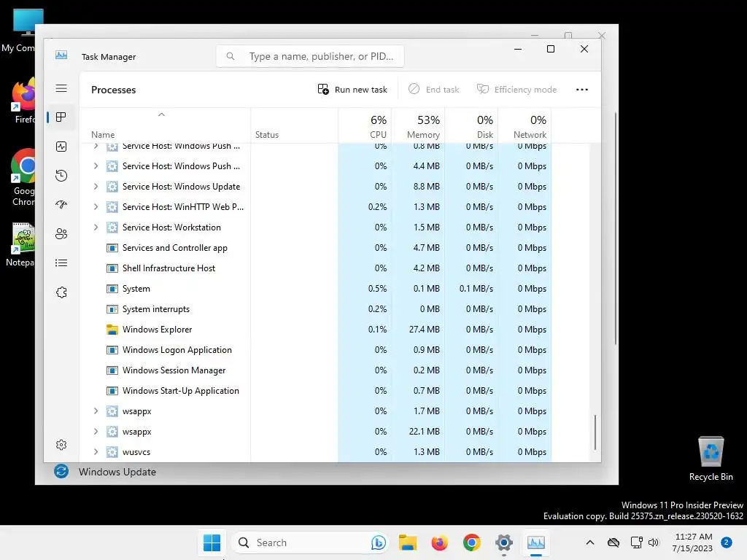Open the Startup apps icon in sidebar
The height and width of the screenshot is (560, 747).
(x=61, y=205)
